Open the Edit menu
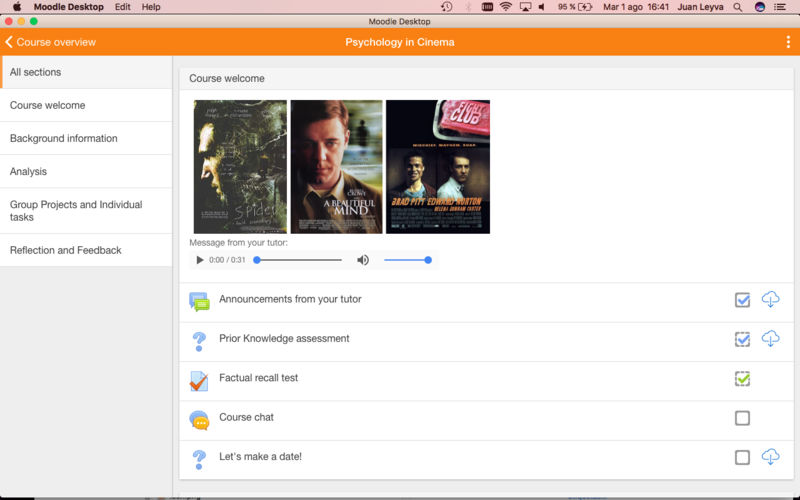The width and height of the screenshot is (800, 500). point(122,7)
